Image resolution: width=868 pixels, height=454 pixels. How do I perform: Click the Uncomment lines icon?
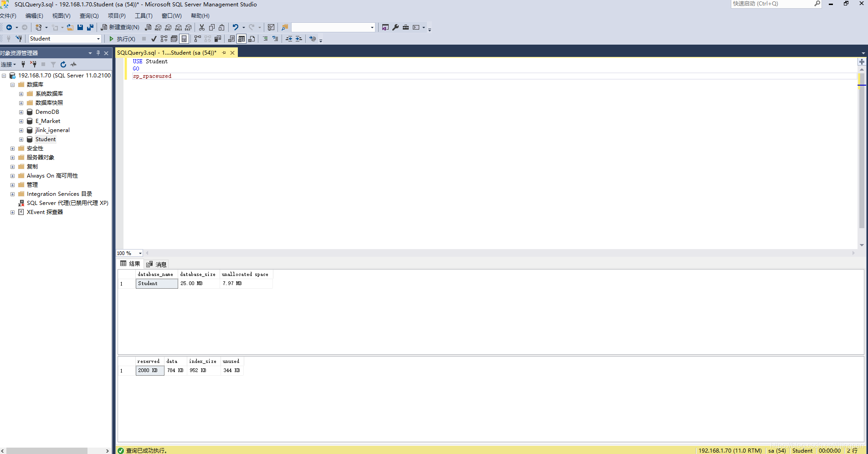(275, 39)
